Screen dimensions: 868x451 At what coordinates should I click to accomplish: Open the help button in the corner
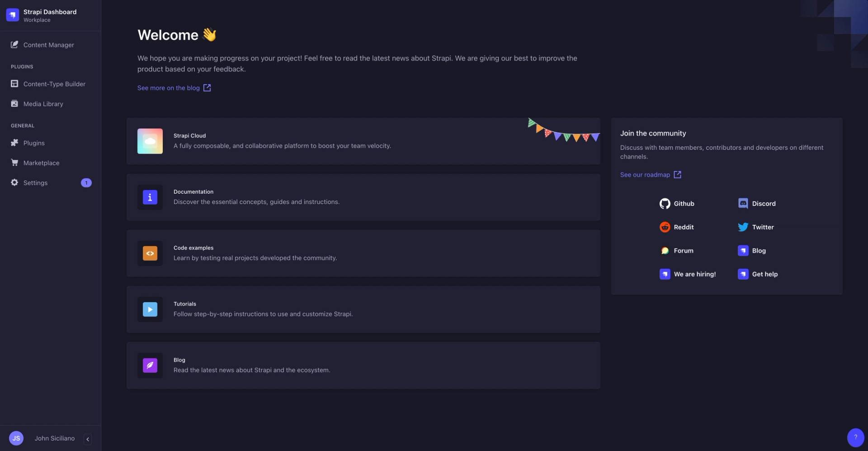[x=855, y=437]
